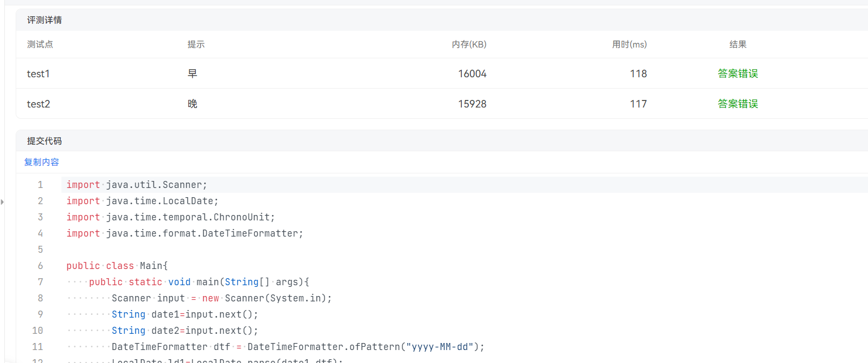This screenshot has width=868, height=363.
Task: Click the 复制内容 link
Action: tap(42, 162)
